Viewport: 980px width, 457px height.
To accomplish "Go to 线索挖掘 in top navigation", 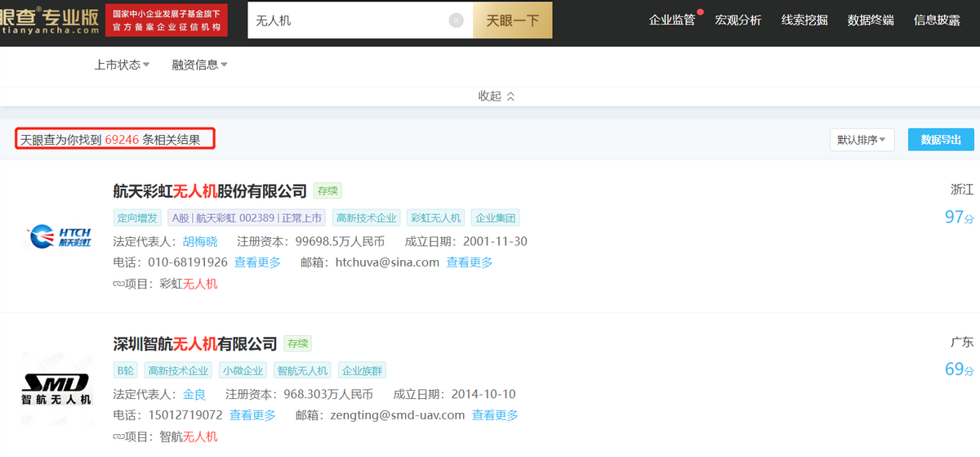I will pyautogui.click(x=804, y=20).
